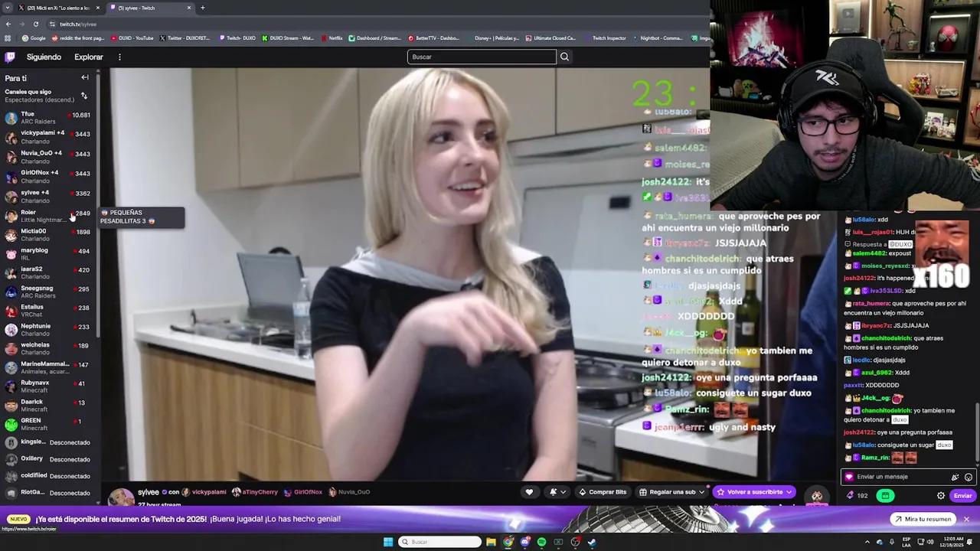
Task: Click the magnifier search button
Action: pyautogui.click(x=564, y=57)
